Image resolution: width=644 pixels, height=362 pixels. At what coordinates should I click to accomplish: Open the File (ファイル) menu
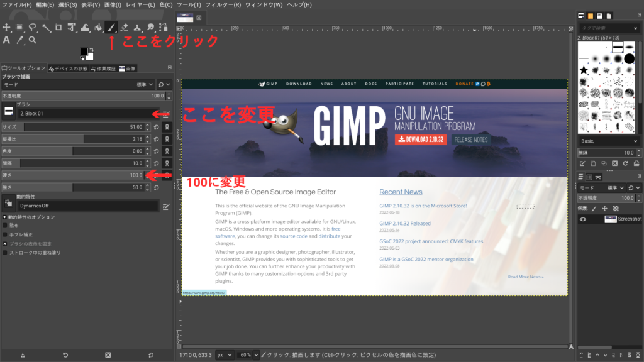click(x=17, y=4)
